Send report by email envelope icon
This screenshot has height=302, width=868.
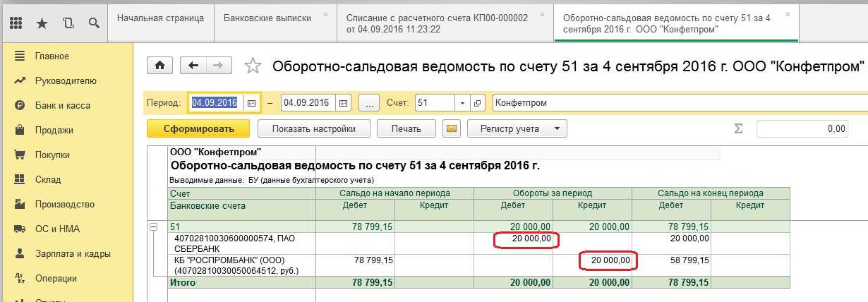(452, 128)
